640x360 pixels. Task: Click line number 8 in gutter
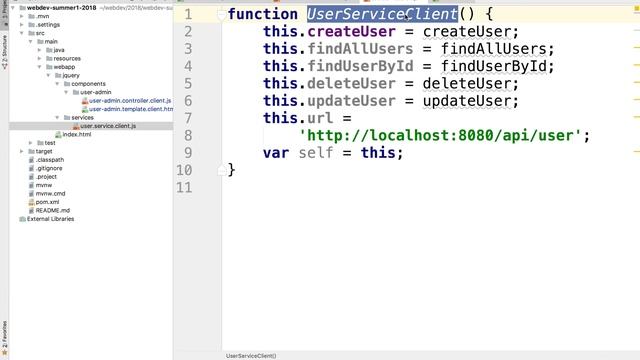[x=188, y=136]
